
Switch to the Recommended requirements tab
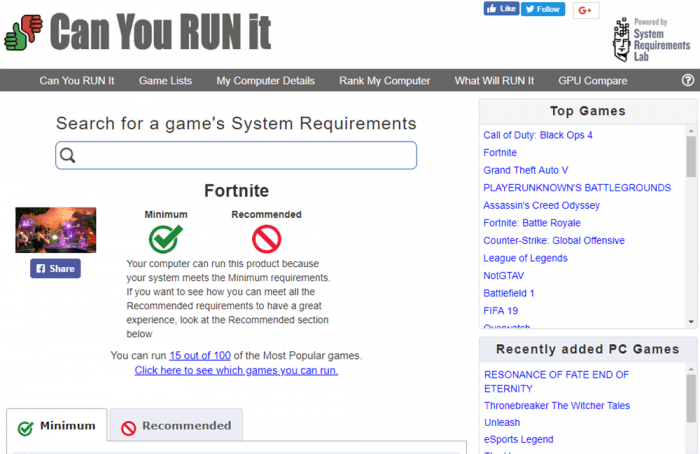[x=176, y=425]
